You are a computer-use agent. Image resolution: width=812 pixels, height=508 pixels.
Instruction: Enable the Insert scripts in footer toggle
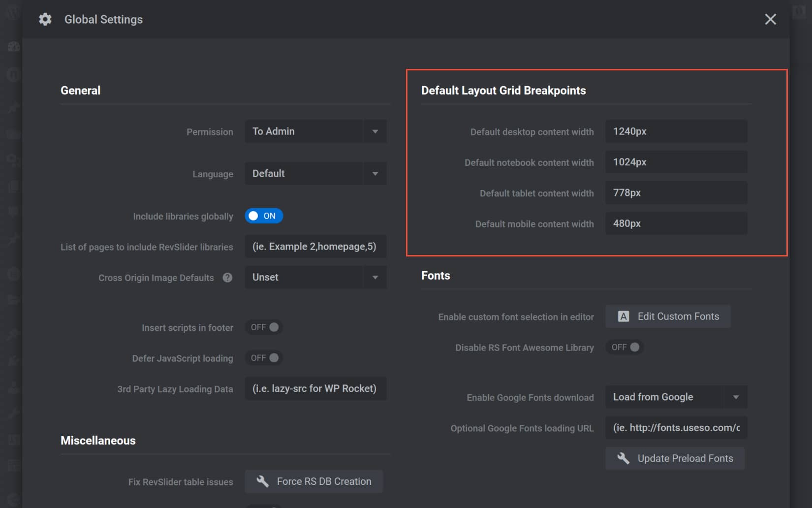point(264,327)
